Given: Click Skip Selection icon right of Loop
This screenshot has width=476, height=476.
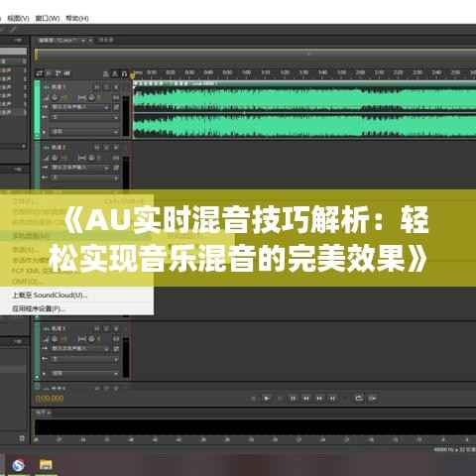Looking at the screenshot, I should [x=373, y=399].
